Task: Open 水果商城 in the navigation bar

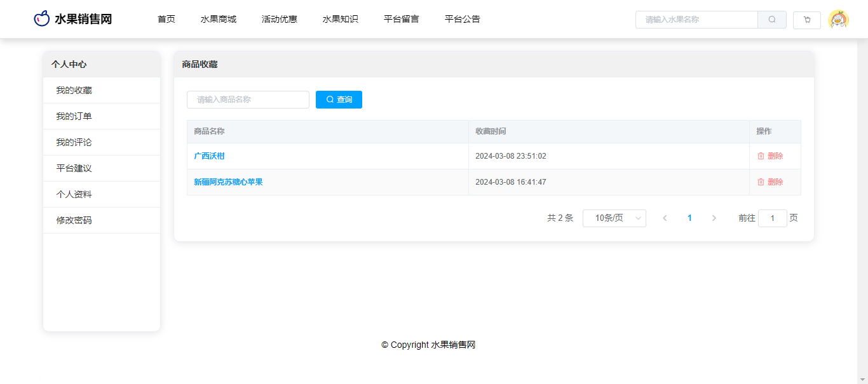Action: click(x=218, y=19)
